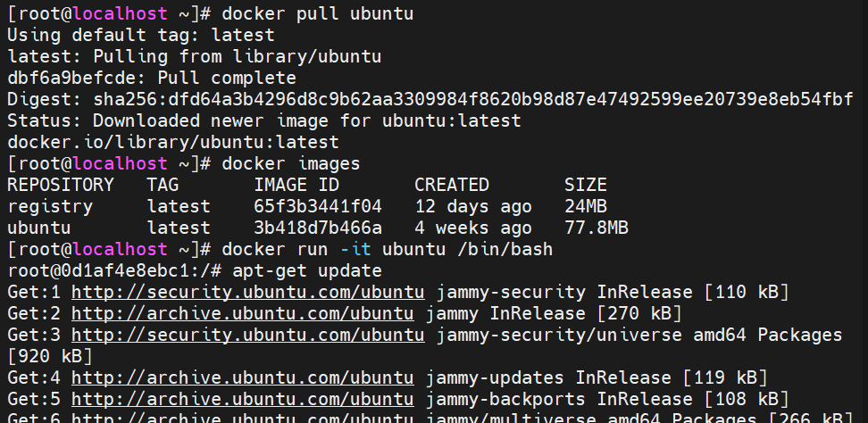This screenshot has width=868, height=423.
Task: Open archive.ubuntu.com link on Get:4 line
Action: point(243,378)
